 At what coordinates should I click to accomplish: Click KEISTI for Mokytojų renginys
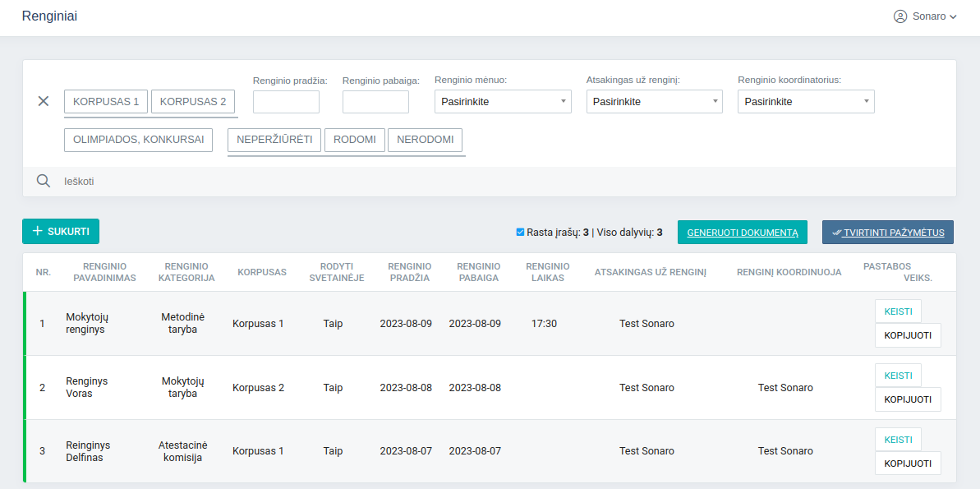(898, 311)
